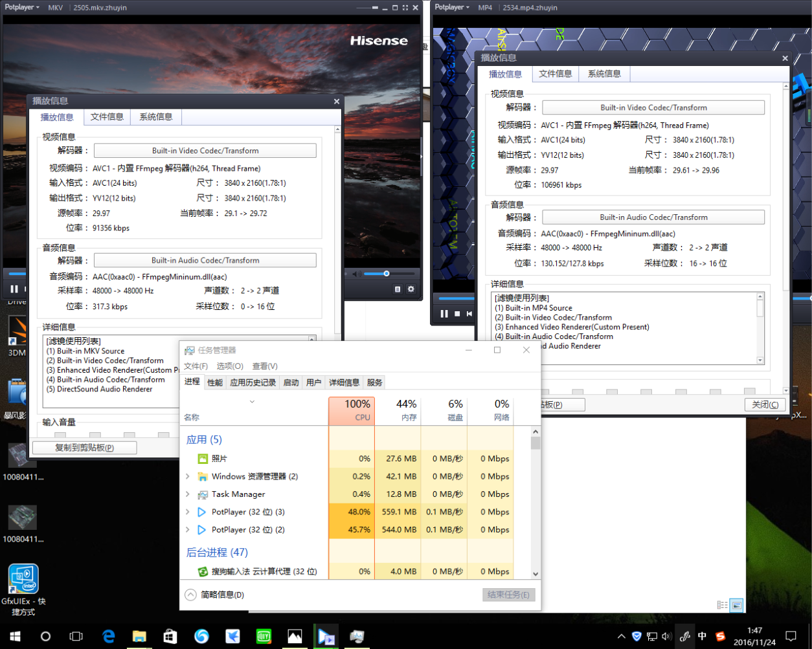Open Potplayer menu dropdown in left window
Screen dimensions: 812x649
21,8
